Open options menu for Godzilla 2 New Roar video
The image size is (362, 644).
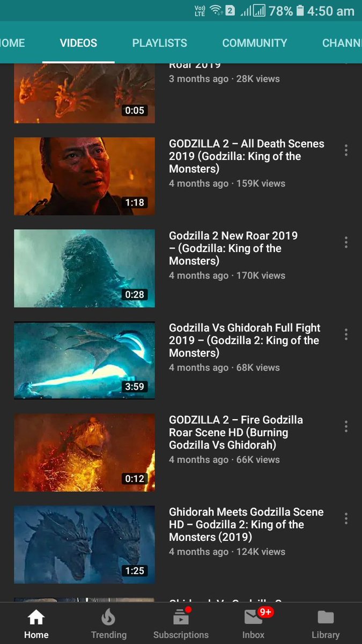pyautogui.click(x=346, y=242)
